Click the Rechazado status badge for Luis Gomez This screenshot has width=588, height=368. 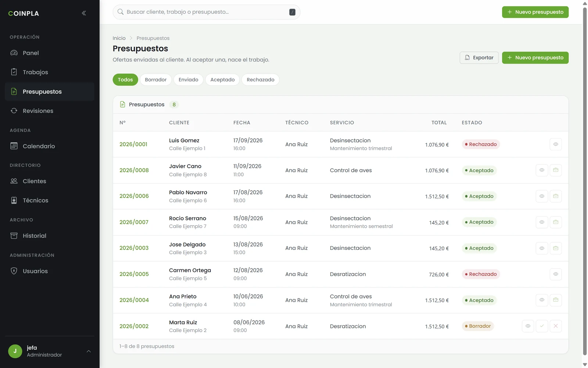tap(481, 144)
